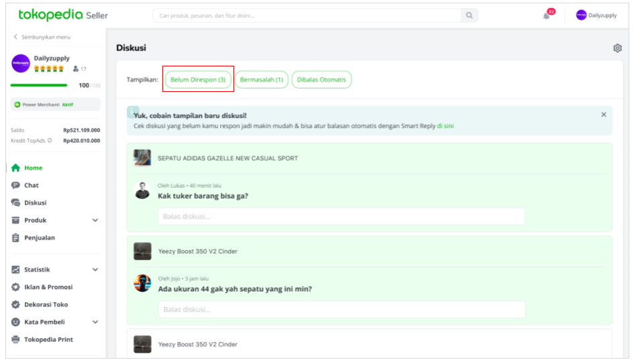Expand the Produk submenu chevron
The image size is (644, 362).
click(x=95, y=221)
